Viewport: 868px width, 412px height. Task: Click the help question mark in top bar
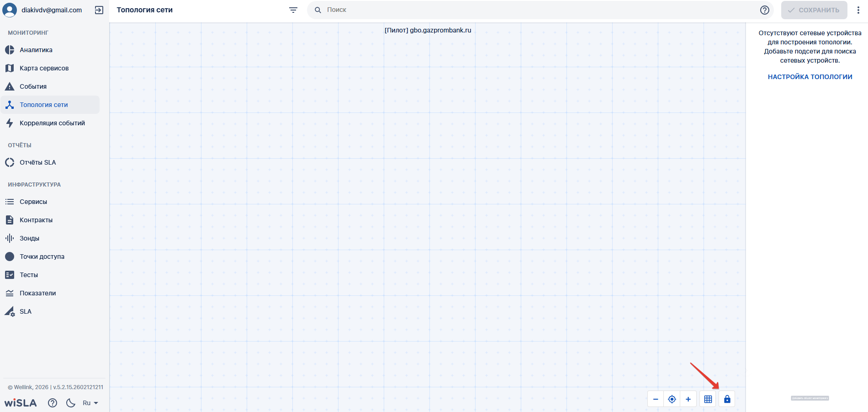764,10
